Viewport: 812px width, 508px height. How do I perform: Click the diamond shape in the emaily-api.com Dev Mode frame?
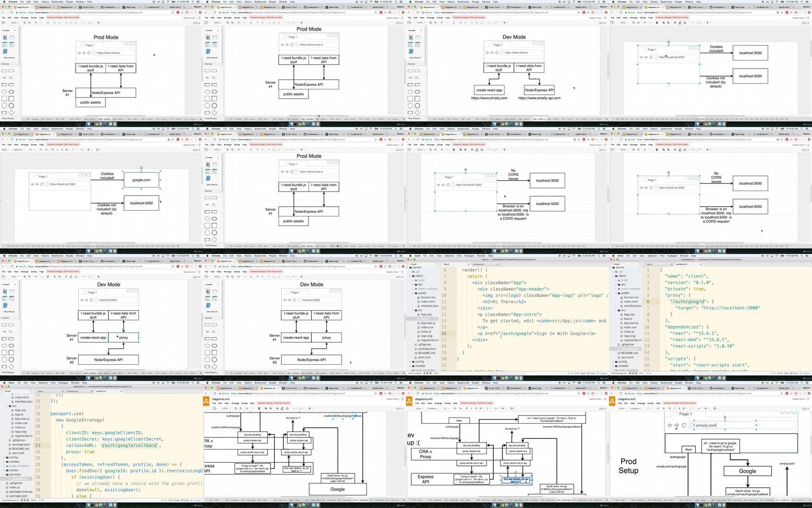417,113
